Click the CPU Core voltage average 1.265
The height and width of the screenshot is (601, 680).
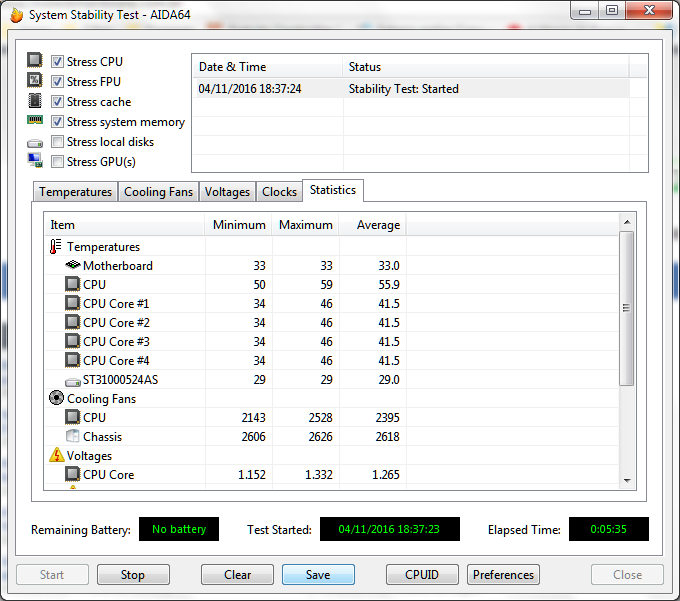point(386,475)
